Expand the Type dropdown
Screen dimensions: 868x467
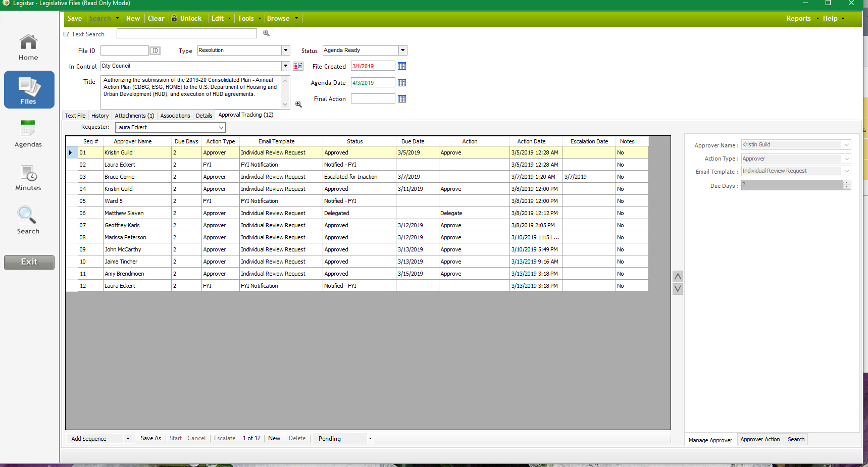(x=286, y=50)
